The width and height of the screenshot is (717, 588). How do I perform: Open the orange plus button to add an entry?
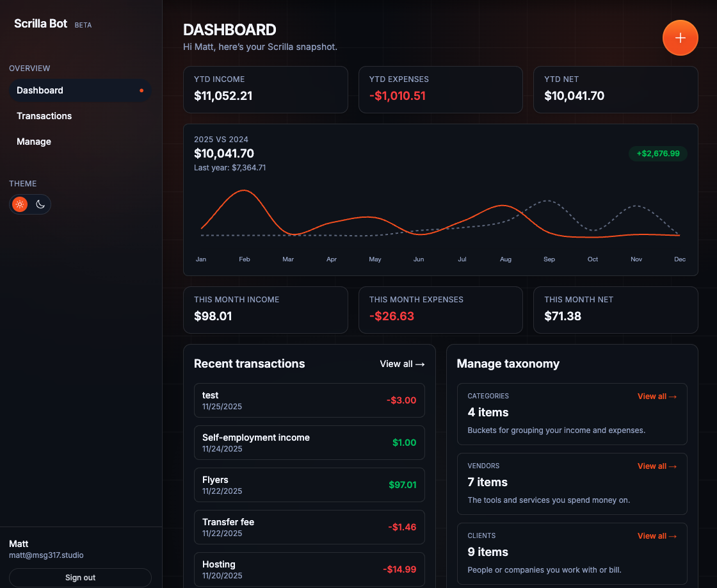680,38
